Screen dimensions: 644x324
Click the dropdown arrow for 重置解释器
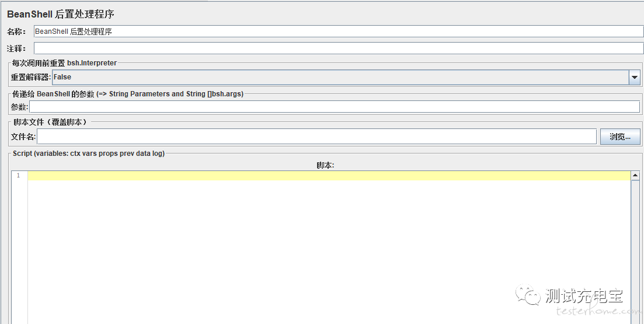pos(634,77)
